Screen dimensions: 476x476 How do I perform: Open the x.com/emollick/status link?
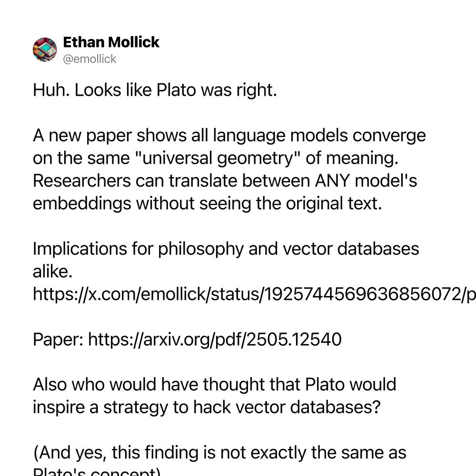[254, 294]
